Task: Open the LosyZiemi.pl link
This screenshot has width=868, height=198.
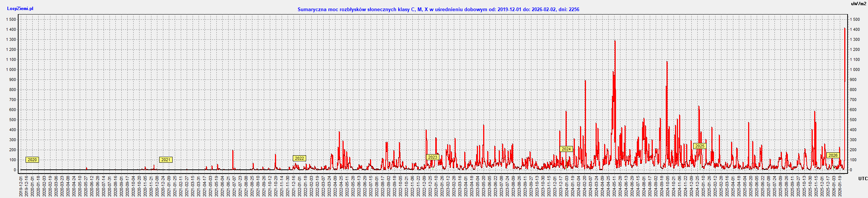Action: [x=20, y=9]
